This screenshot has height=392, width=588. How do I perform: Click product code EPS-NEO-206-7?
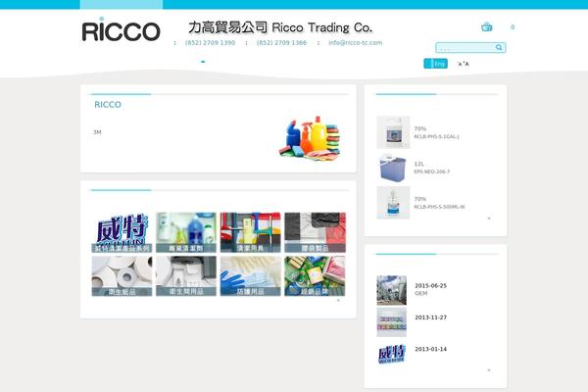coord(431,171)
